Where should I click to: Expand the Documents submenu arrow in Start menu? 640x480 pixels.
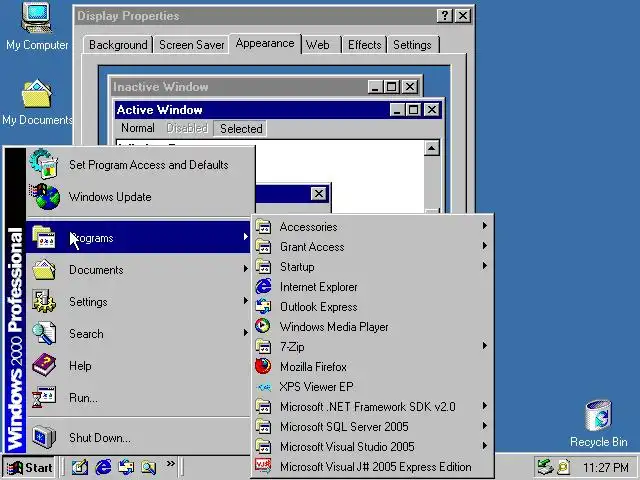click(x=245, y=269)
